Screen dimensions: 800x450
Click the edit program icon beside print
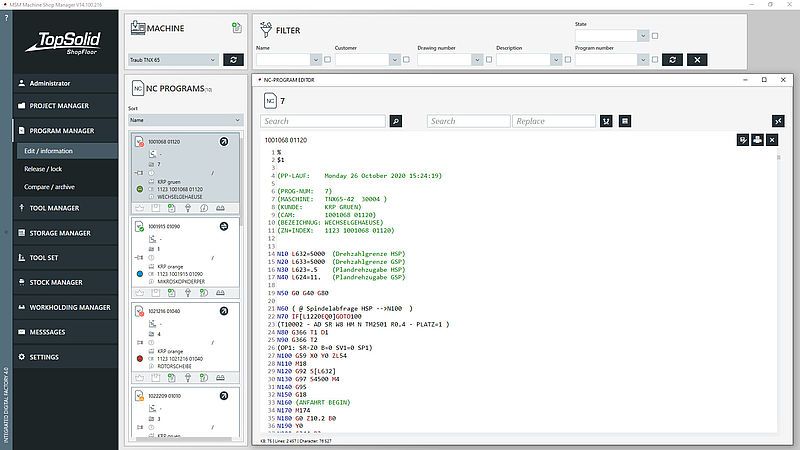click(x=742, y=140)
